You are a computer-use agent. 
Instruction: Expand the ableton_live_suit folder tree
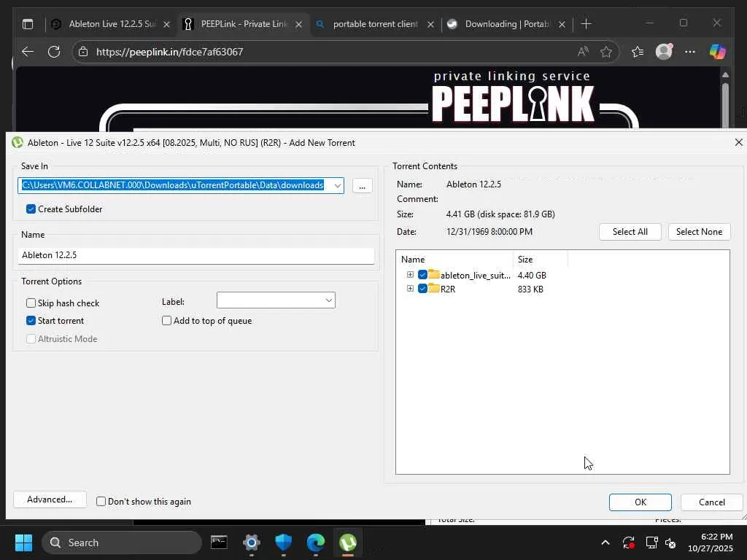tap(410, 275)
